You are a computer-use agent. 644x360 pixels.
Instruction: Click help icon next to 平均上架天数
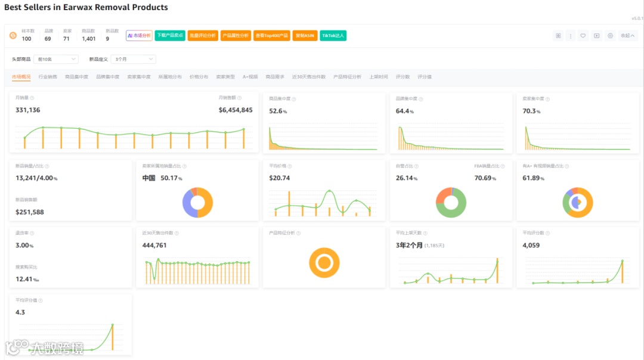click(x=425, y=233)
